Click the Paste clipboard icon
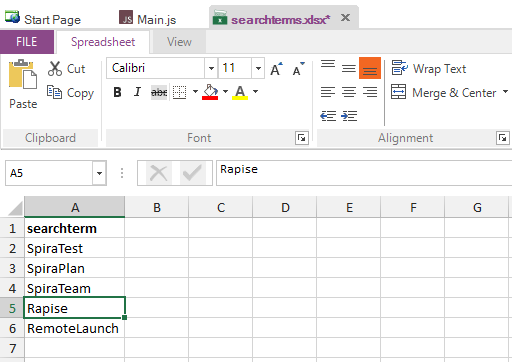 pos(23,74)
